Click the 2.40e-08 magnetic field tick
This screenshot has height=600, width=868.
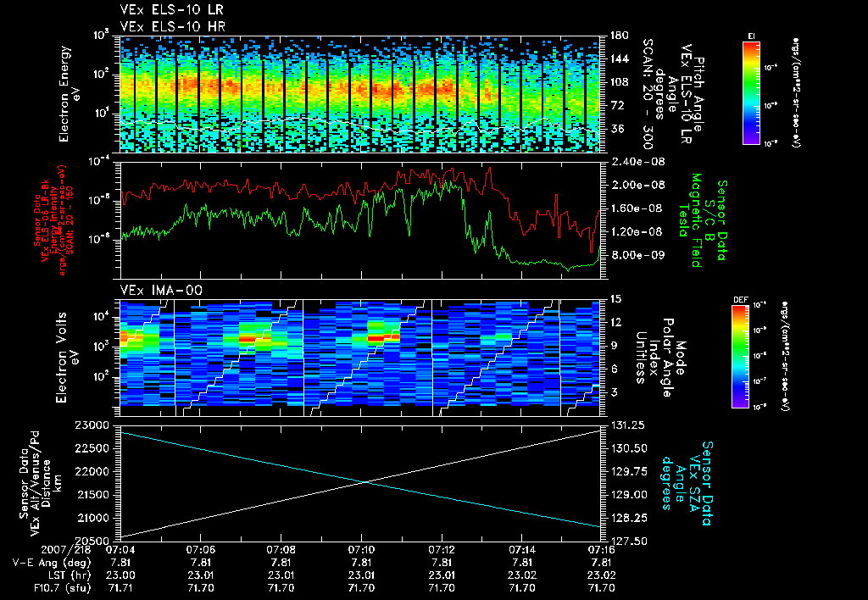pos(637,162)
